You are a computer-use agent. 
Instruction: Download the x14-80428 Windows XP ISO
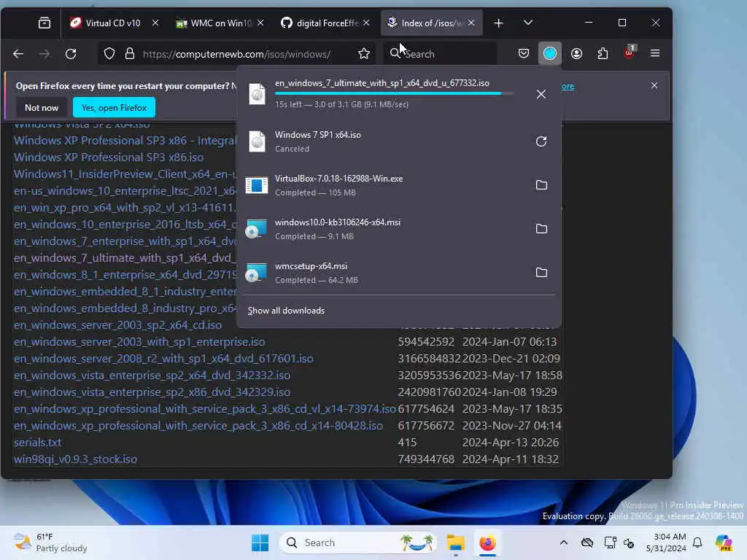pyautogui.click(x=198, y=426)
